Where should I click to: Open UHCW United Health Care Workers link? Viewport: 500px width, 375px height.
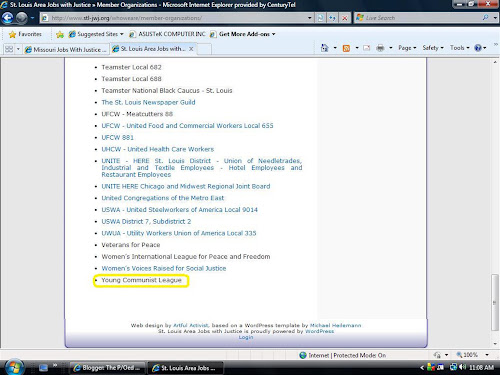point(158,149)
